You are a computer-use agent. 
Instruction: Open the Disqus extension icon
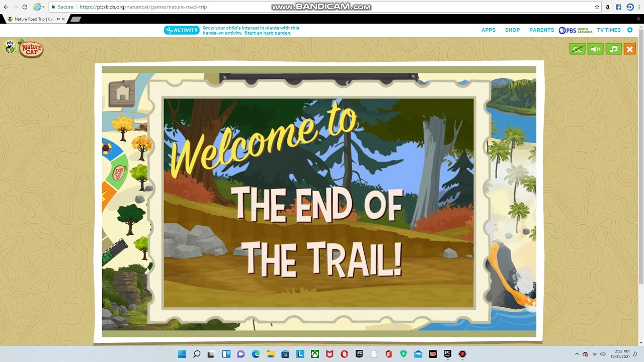tap(629, 7)
